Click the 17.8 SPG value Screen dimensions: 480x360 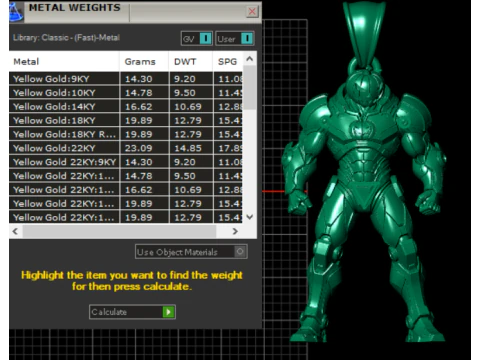pos(230,148)
